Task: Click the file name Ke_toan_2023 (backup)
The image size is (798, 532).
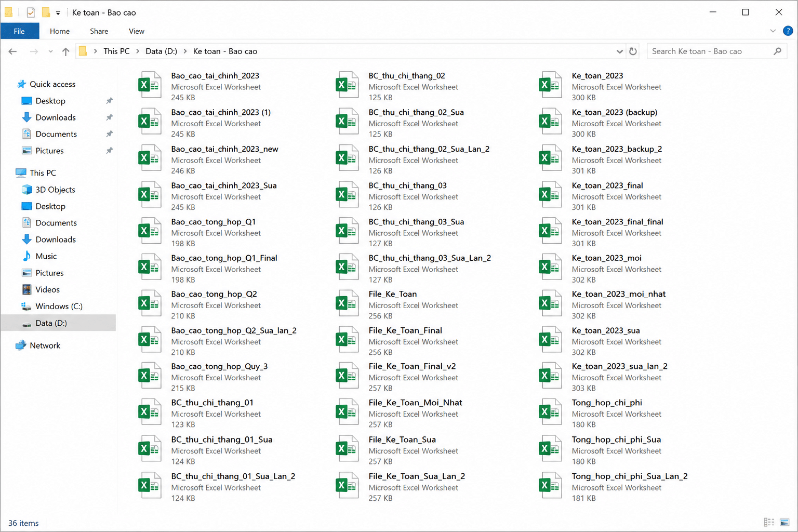Action: pyautogui.click(x=615, y=112)
